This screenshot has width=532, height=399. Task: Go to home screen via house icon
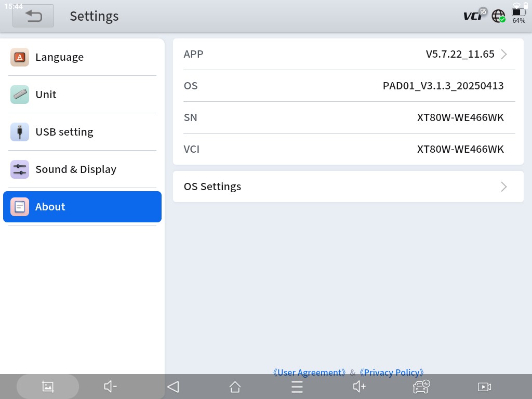(235, 387)
